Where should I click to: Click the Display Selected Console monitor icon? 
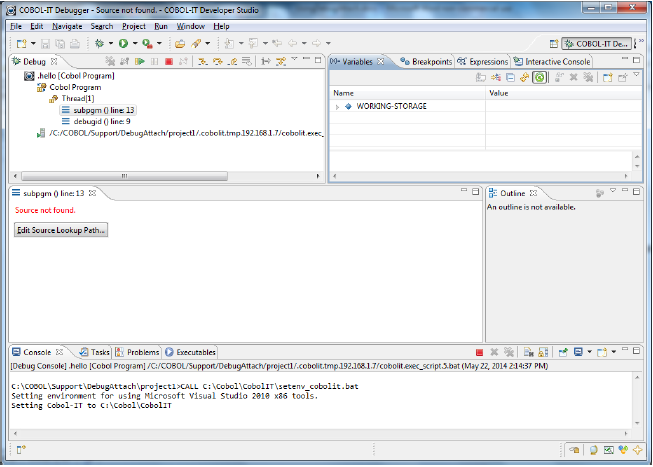tap(578, 352)
